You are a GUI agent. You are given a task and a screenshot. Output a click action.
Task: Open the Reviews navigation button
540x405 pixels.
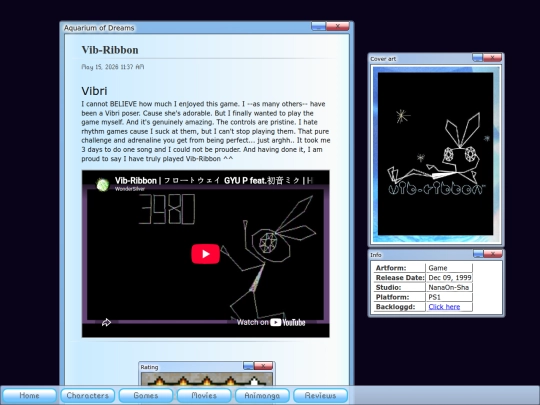[x=320, y=395]
